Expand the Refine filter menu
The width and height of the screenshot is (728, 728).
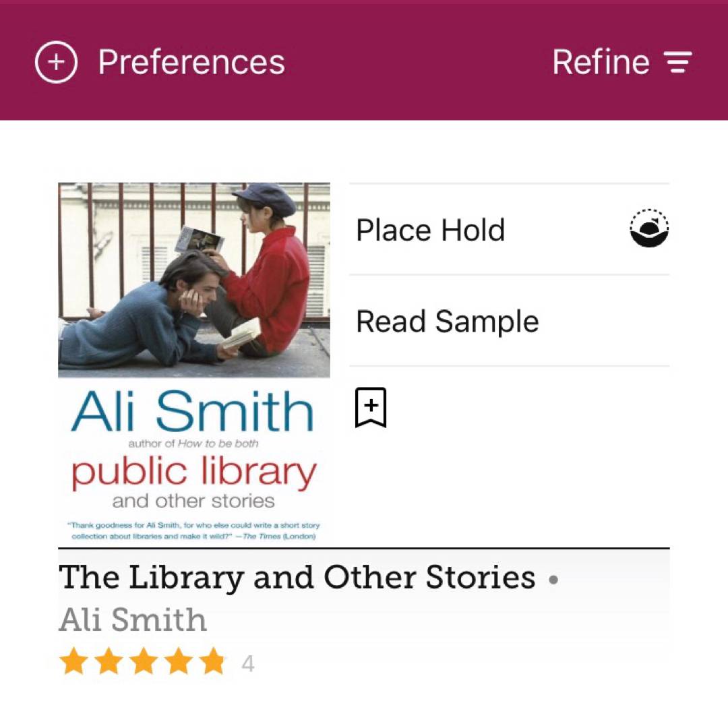pyautogui.click(x=601, y=63)
